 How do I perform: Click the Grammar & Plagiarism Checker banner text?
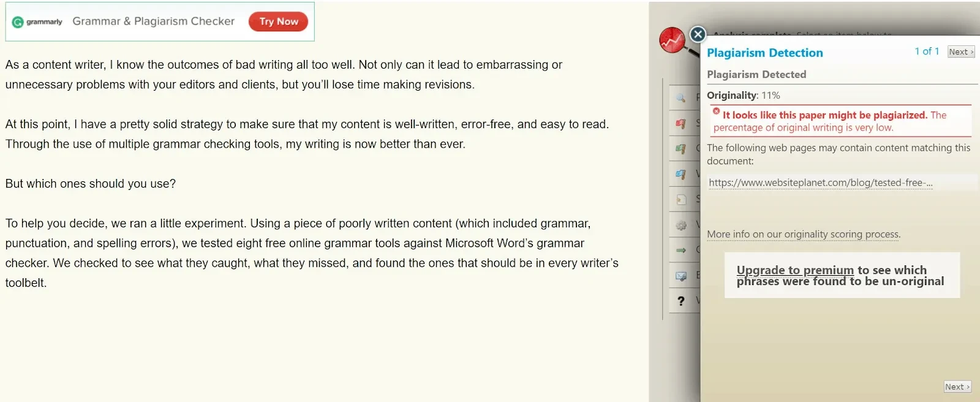point(153,21)
